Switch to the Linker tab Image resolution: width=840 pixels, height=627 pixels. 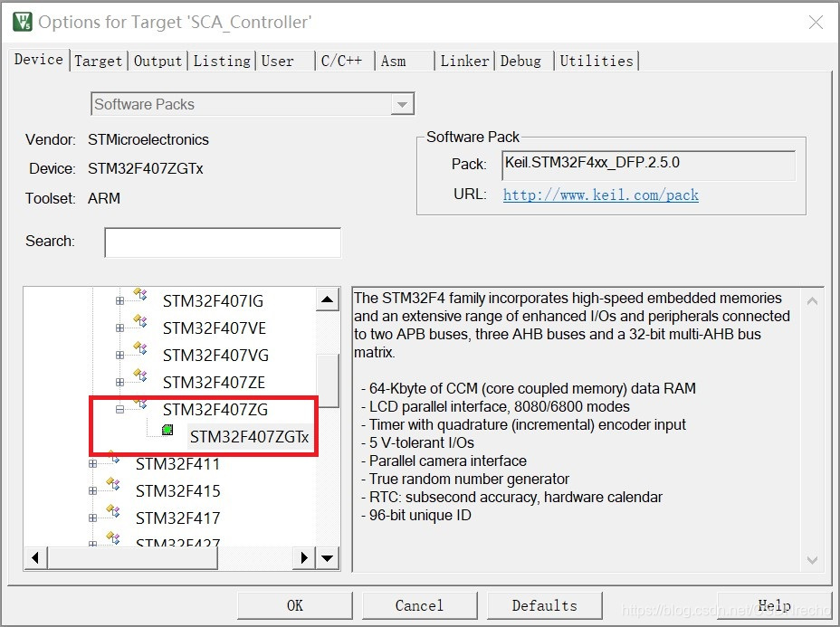[x=464, y=61]
